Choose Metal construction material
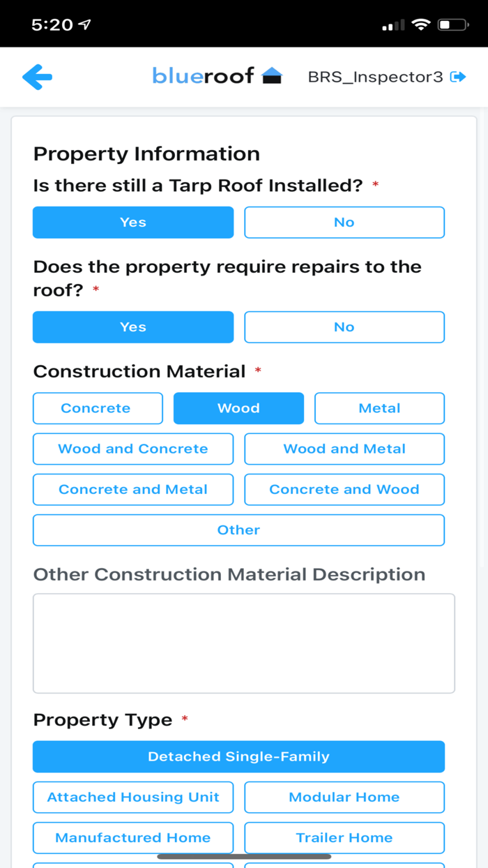Viewport: 488px width, 868px height. coord(379,408)
